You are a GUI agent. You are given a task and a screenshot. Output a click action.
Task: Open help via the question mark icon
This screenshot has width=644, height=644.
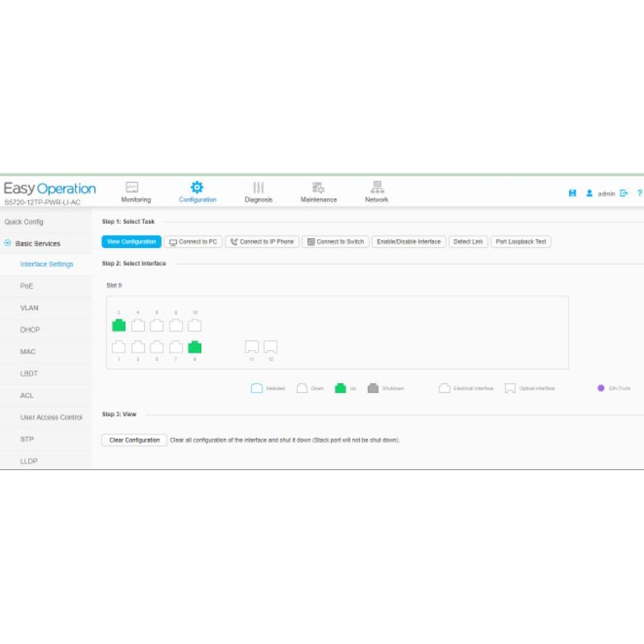click(x=640, y=193)
